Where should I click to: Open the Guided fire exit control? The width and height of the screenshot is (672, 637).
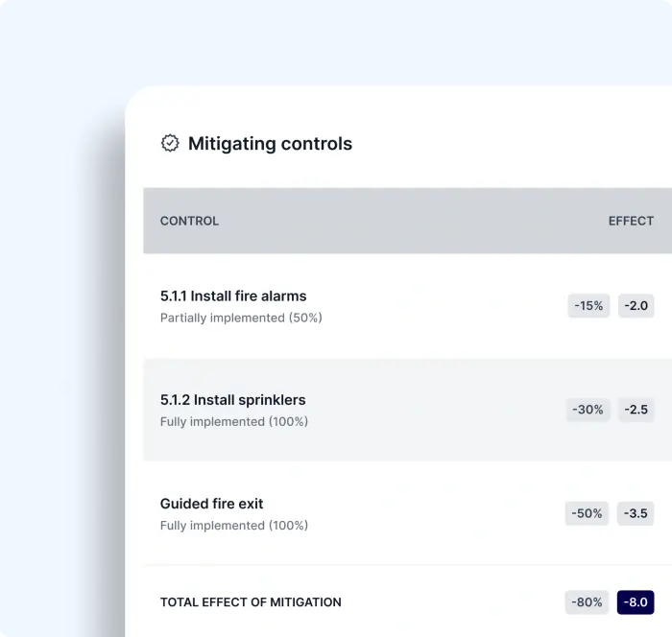[x=211, y=504]
